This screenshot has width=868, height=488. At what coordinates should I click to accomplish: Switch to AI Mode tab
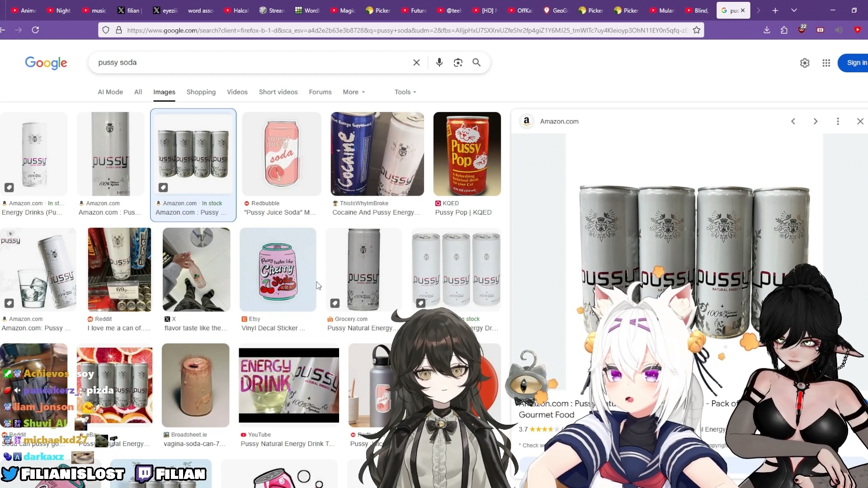click(110, 92)
